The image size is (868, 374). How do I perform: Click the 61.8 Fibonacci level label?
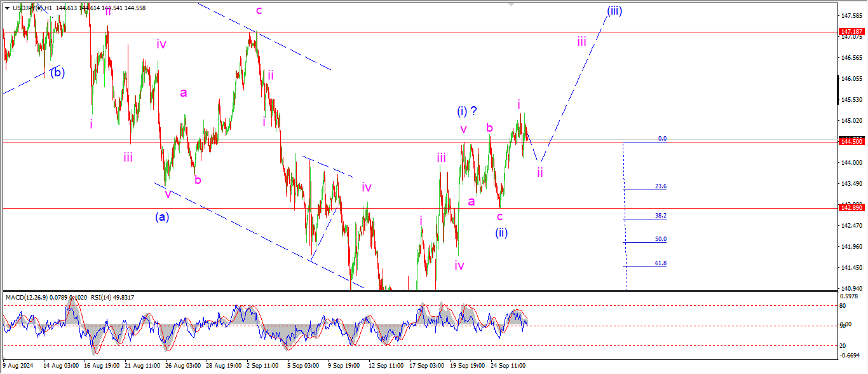[660, 263]
